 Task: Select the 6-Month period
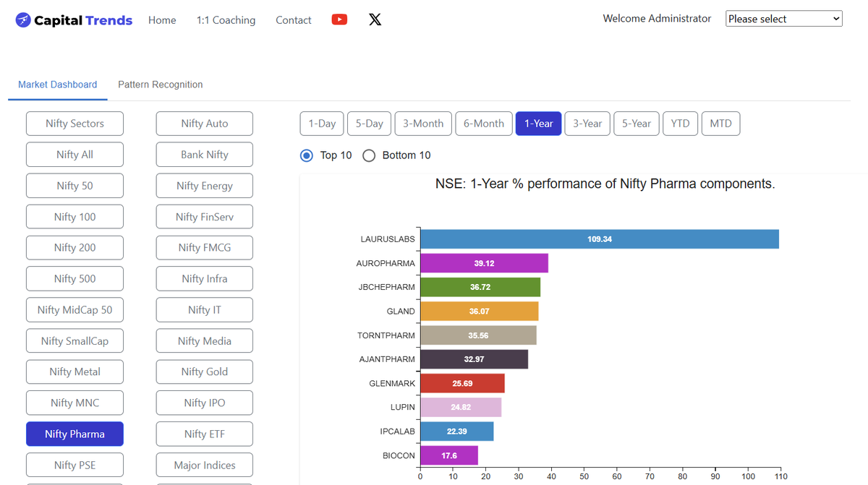pyautogui.click(x=484, y=124)
